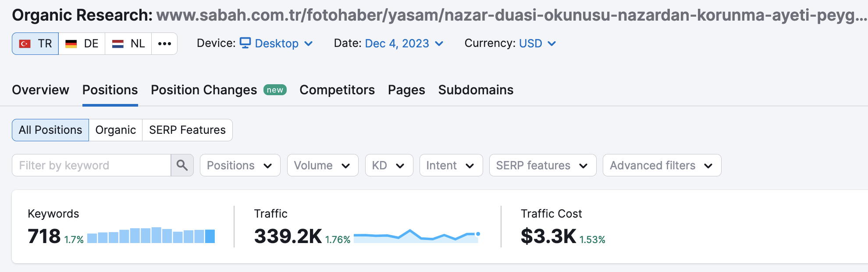Switch to the Germany DE database

click(x=82, y=43)
